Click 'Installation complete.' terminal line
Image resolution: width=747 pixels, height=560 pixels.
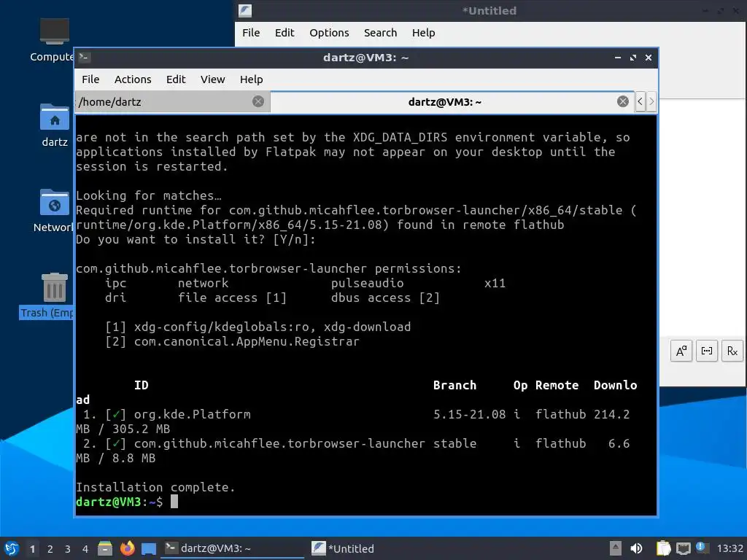click(x=155, y=487)
